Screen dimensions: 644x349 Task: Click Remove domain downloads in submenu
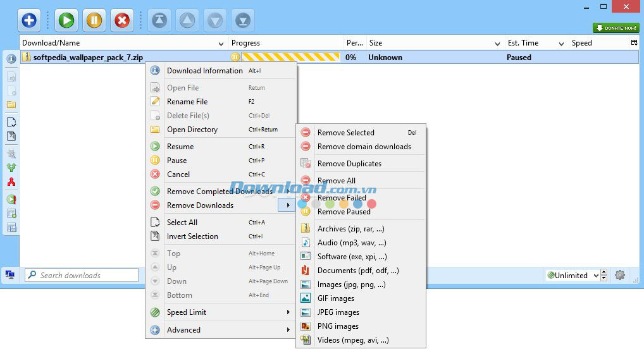(361, 147)
